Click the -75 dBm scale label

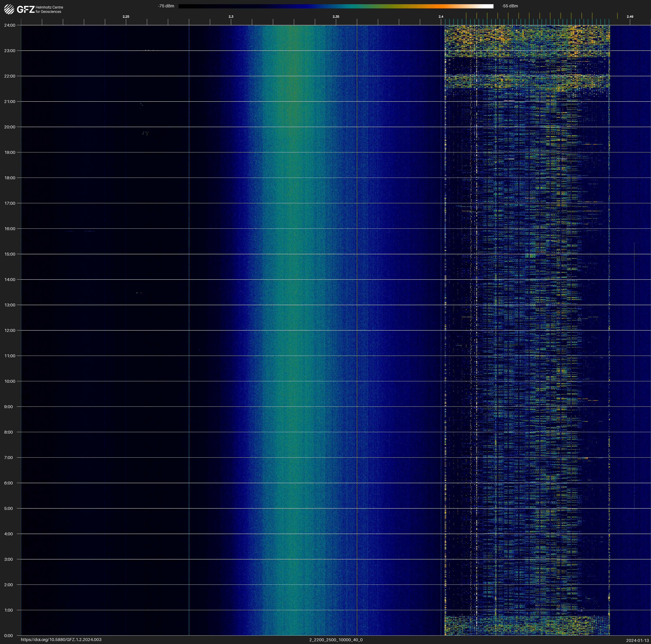[x=166, y=6]
